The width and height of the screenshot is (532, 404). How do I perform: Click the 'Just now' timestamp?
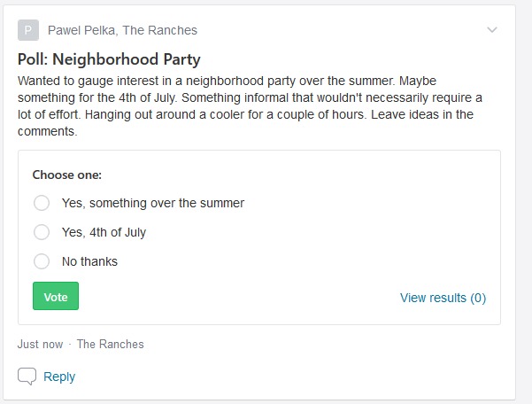pos(40,345)
